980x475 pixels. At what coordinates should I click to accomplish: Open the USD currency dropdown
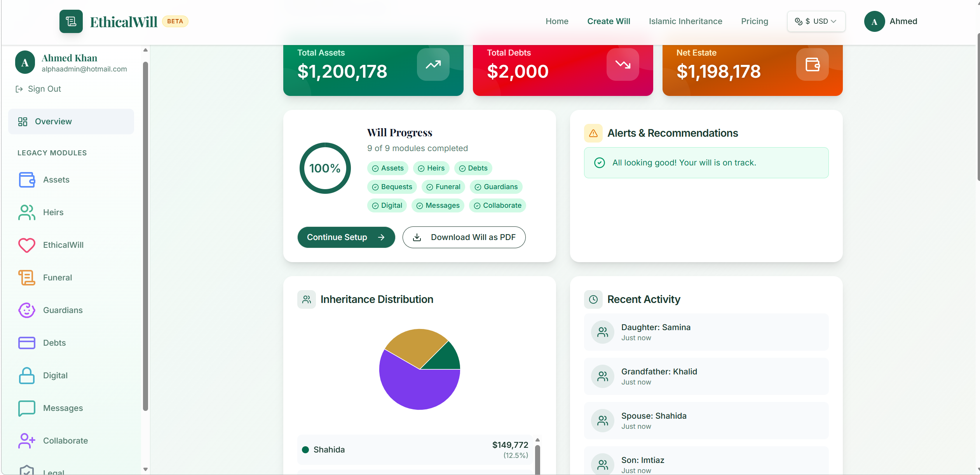coord(816,21)
